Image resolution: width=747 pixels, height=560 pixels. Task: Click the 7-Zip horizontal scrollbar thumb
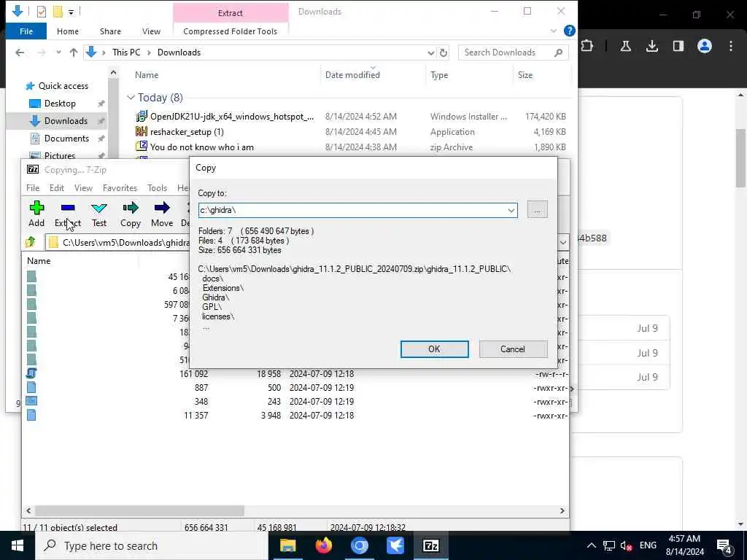(139, 510)
